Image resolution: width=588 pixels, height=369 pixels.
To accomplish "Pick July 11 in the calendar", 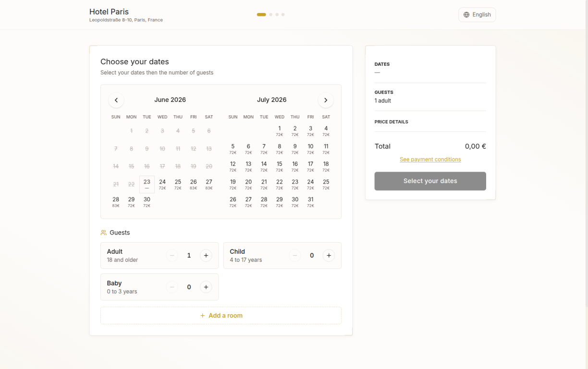I will [x=326, y=149].
